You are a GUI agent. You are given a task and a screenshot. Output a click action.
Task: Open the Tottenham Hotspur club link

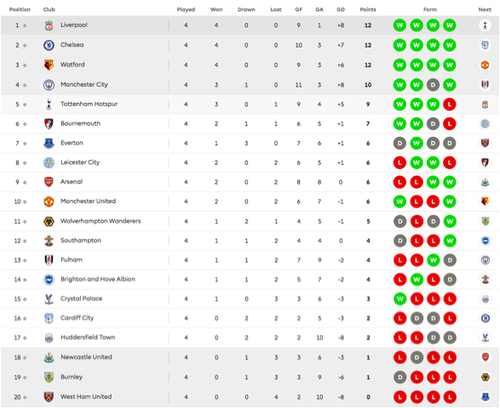(x=89, y=104)
